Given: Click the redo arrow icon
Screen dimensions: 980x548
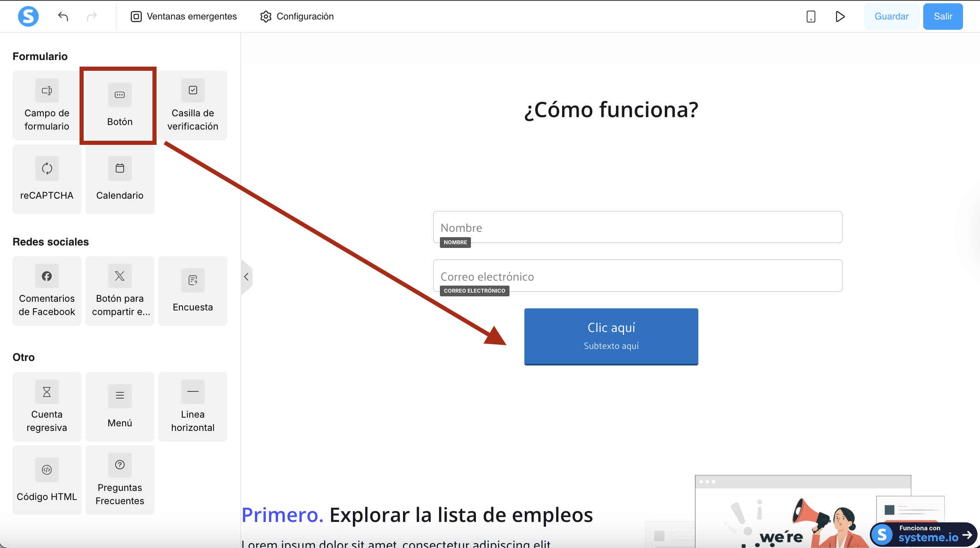Looking at the screenshot, I should (x=92, y=17).
